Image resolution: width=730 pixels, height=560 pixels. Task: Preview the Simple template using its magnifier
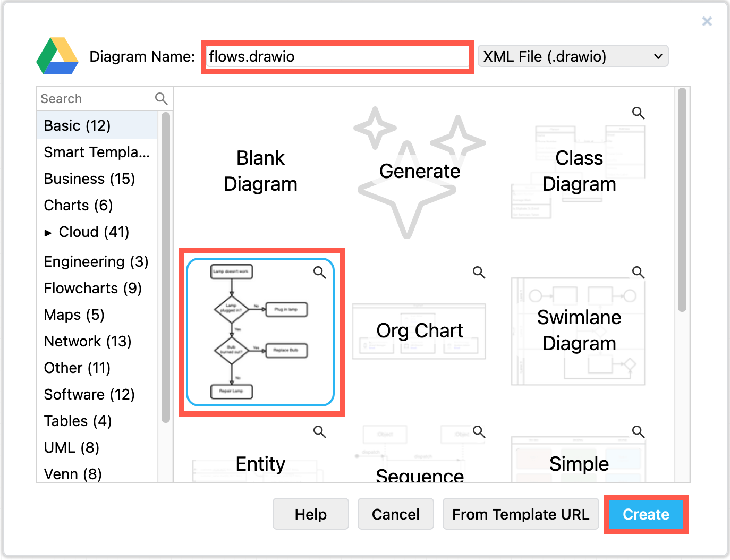tap(638, 432)
